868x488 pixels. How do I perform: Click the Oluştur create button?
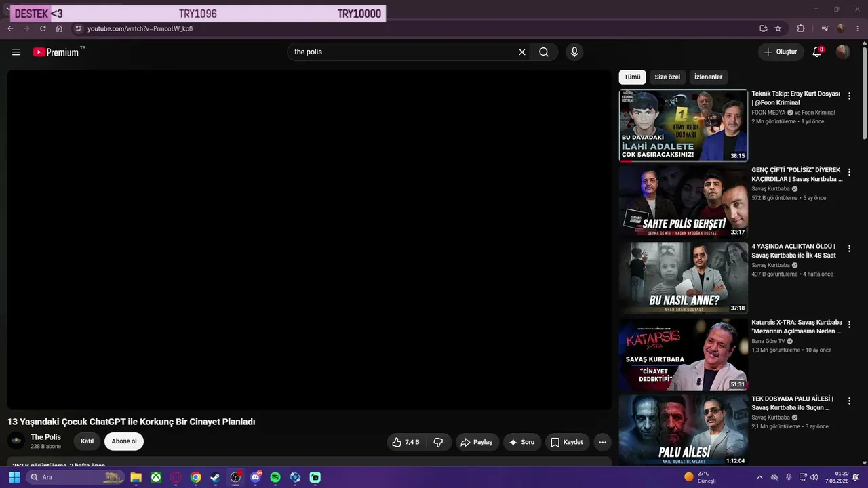pos(781,52)
